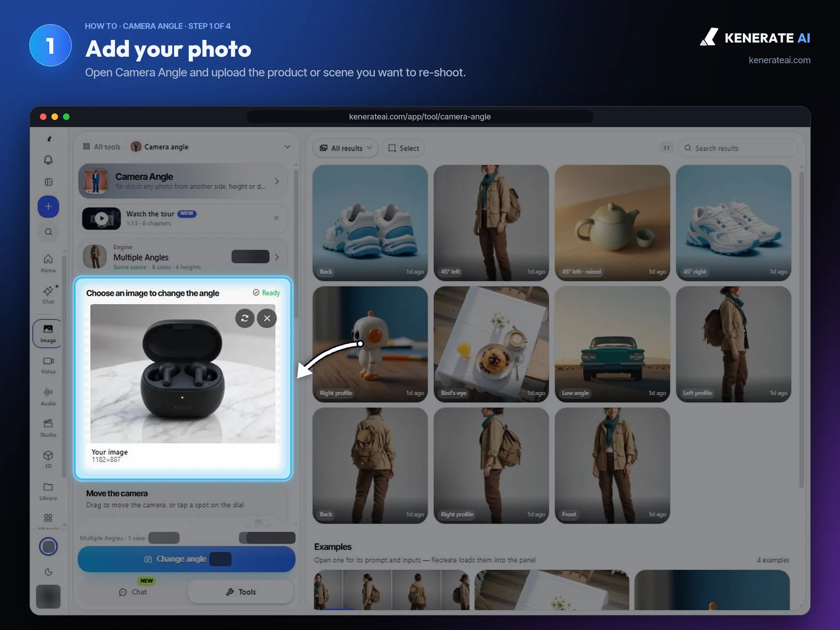Open the sidebar search magnifier
Image resolution: width=840 pixels, height=630 pixels.
pos(48,232)
